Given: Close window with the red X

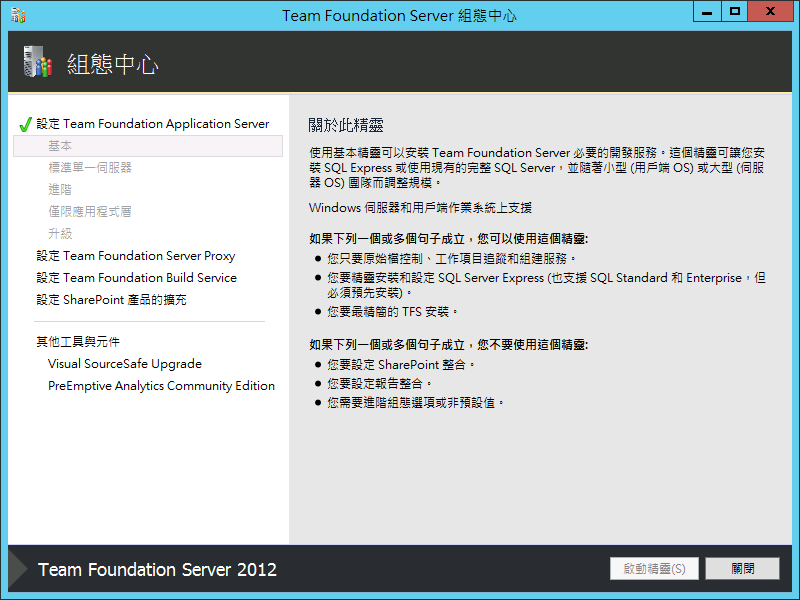Looking at the screenshot, I should coord(770,12).
